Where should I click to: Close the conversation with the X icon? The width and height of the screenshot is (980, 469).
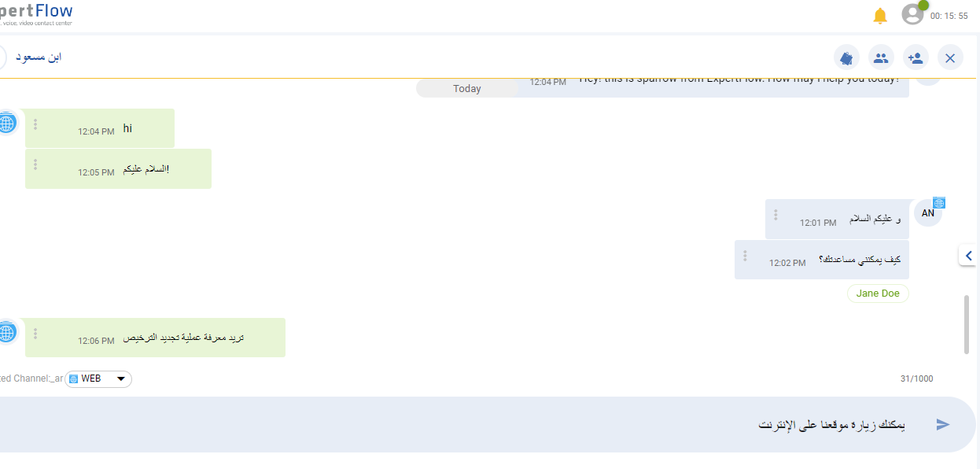(x=950, y=57)
